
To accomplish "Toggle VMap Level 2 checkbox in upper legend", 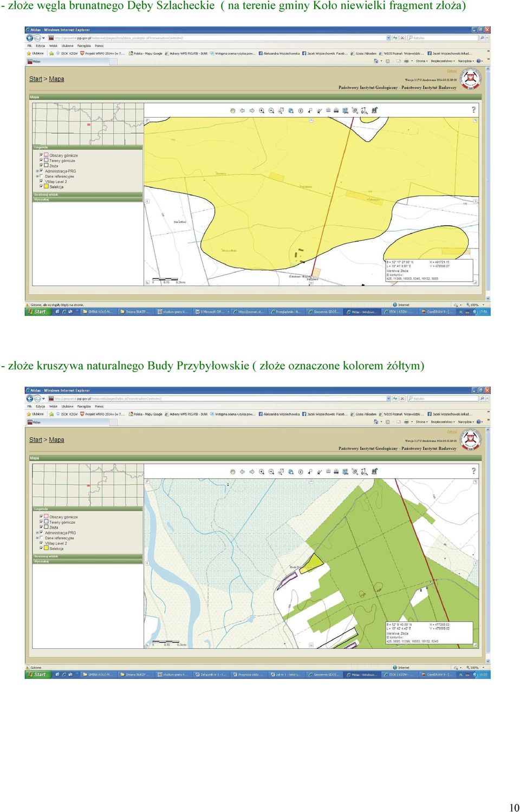I will click(41, 181).
